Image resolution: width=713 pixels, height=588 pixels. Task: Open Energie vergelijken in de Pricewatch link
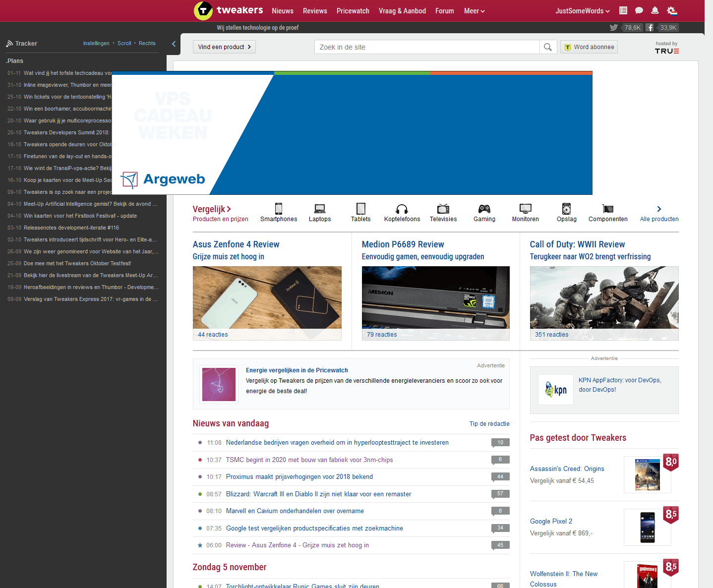pyautogui.click(x=297, y=370)
